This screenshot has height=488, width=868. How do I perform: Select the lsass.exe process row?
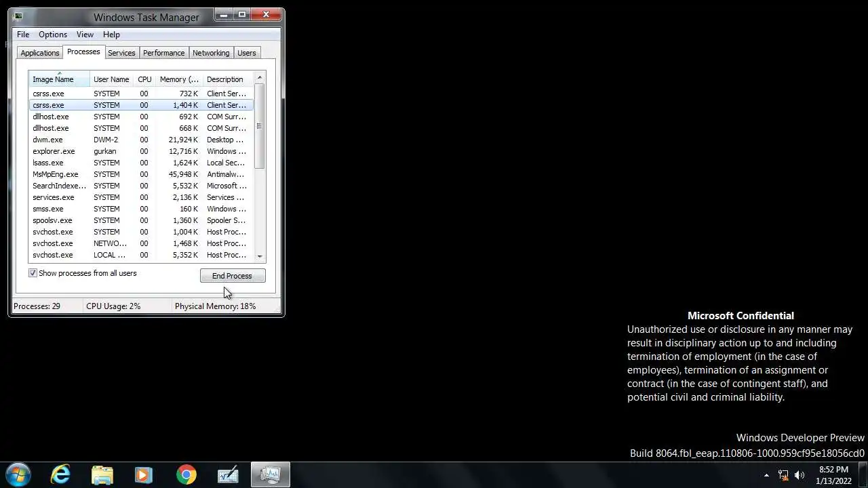(141, 163)
